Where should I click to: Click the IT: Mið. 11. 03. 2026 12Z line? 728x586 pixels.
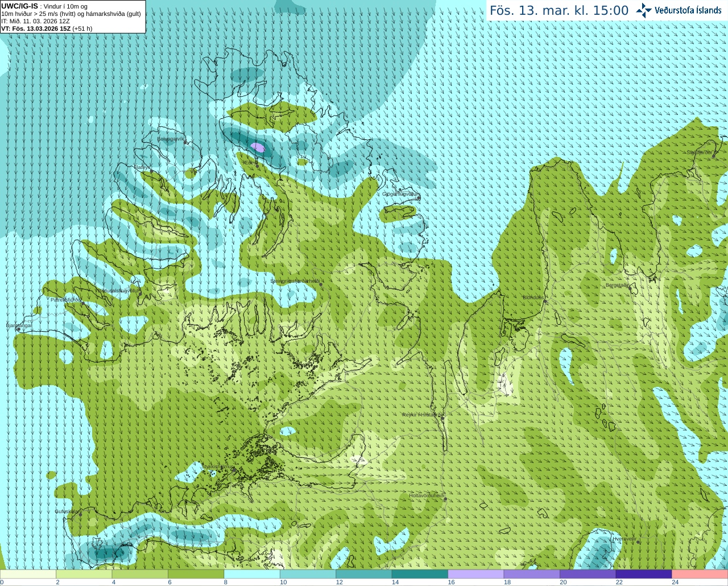[x=35, y=21]
